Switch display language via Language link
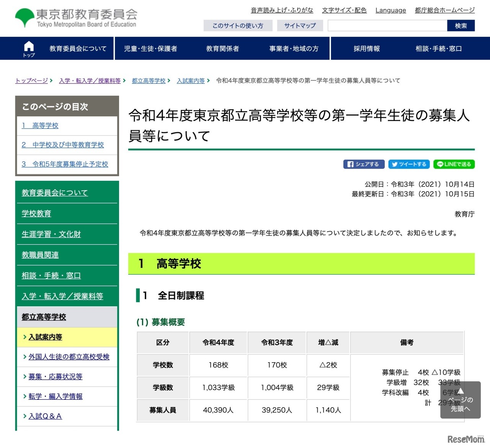This screenshot has width=490, height=448. (x=390, y=10)
